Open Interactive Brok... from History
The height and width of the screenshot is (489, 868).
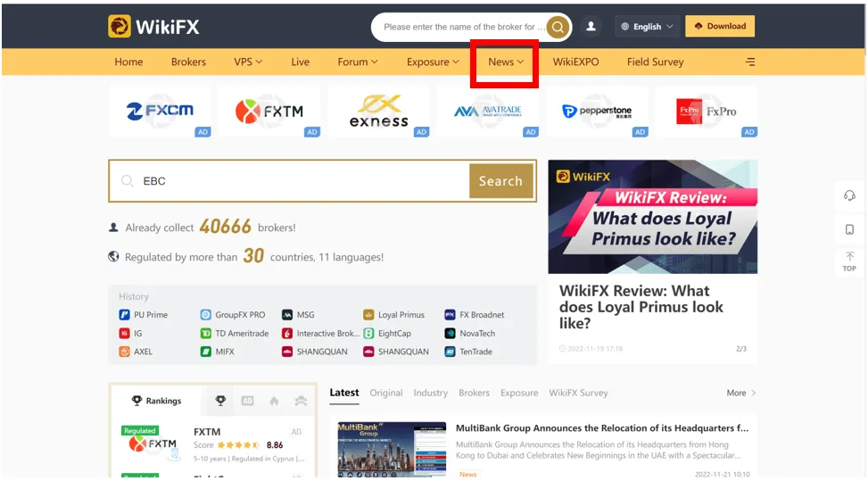coord(320,334)
